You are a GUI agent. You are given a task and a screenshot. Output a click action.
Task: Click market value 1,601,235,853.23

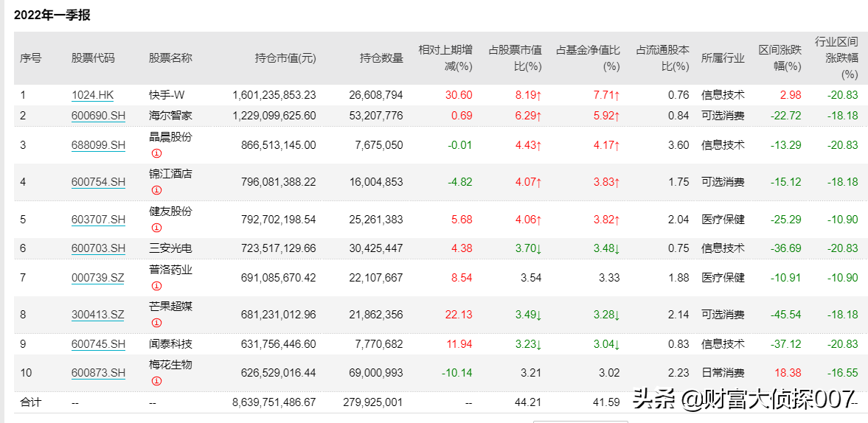coord(274,95)
